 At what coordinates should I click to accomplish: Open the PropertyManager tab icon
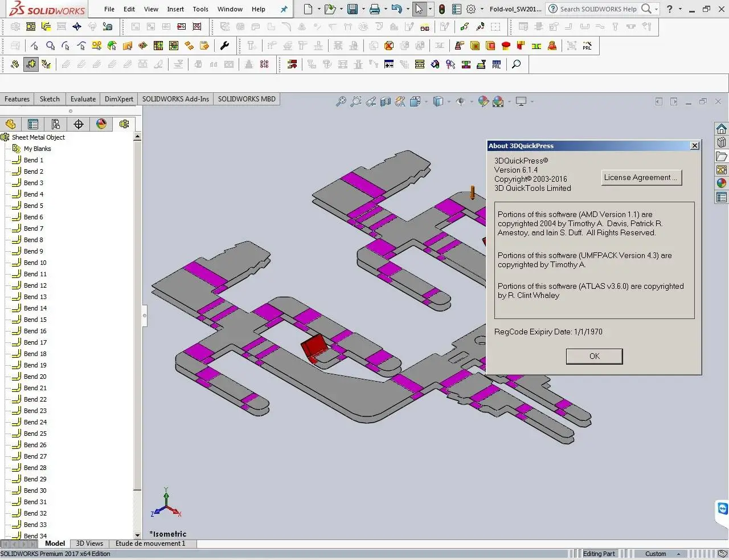pos(33,124)
